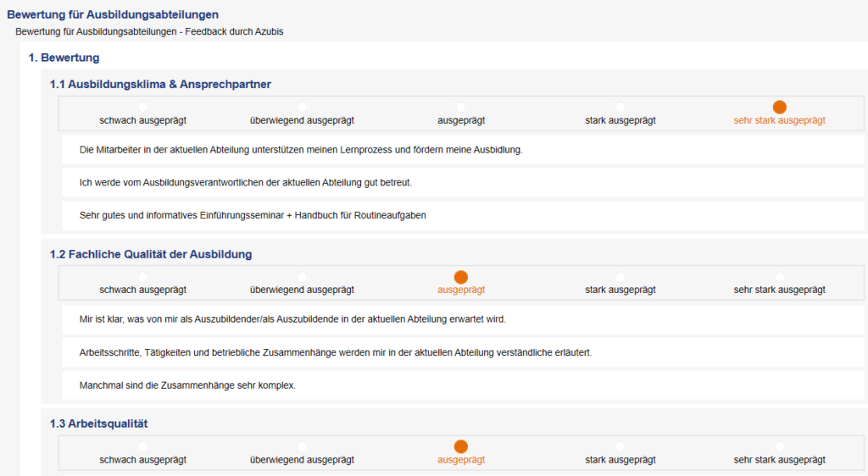Rate Fachliche Qualität der Ausbildung as "stark ausgeprägt"

pyautogui.click(x=620, y=277)
